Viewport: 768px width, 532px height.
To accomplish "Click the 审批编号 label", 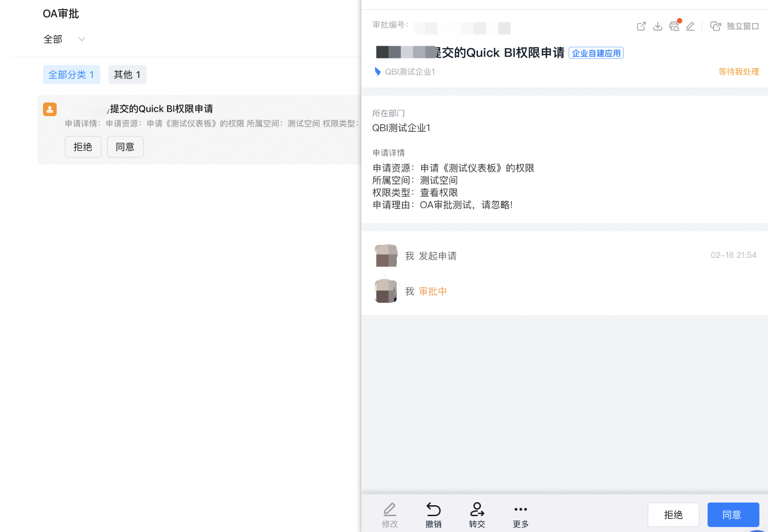I will pyautogui.click(x=390, y=25).
